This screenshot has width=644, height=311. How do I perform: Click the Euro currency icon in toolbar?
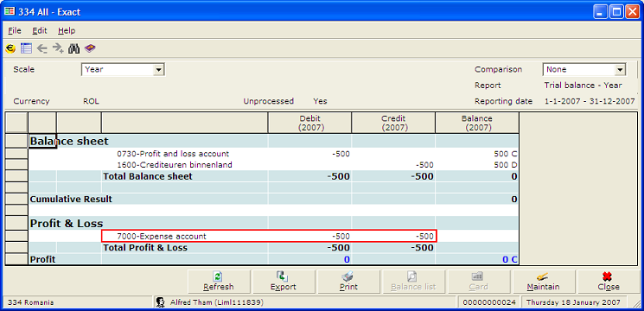tap(10, 49)
